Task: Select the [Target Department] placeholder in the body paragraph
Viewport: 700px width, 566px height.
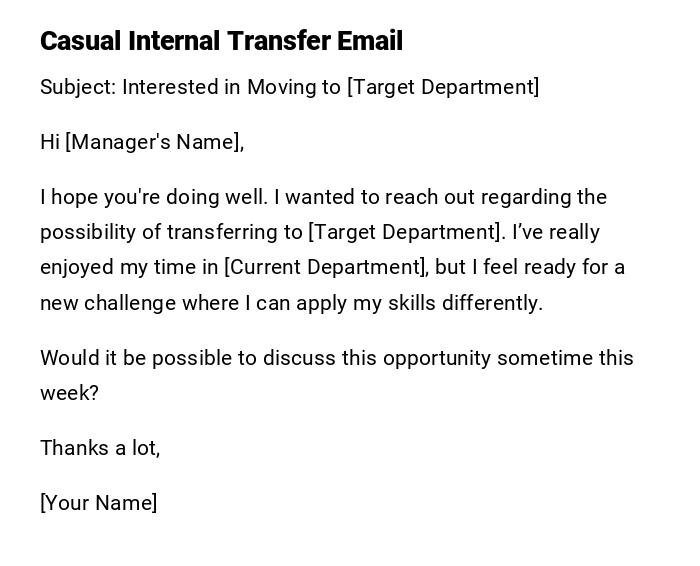Action: pyautogui.click(x=405, y=232)
